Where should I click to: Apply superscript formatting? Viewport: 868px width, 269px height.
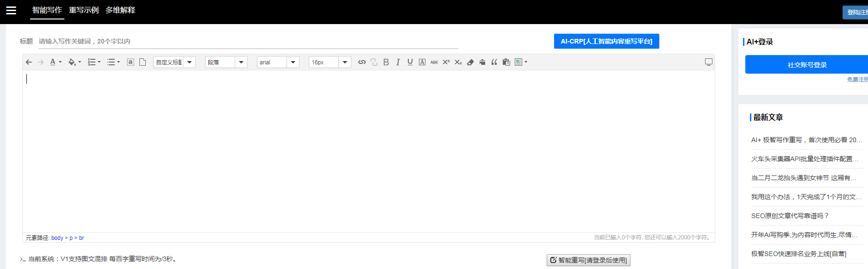pyautogui.click(x=446, y=62)
